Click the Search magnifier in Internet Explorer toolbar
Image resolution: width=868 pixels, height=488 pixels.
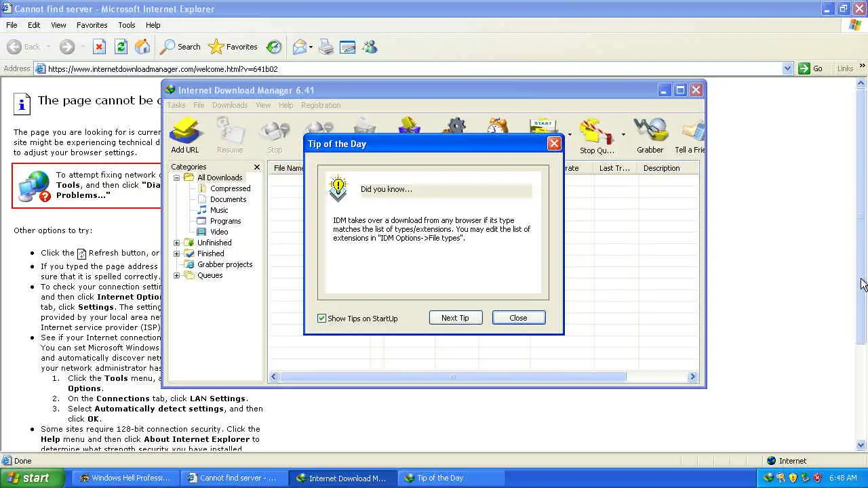click(180, 47)
